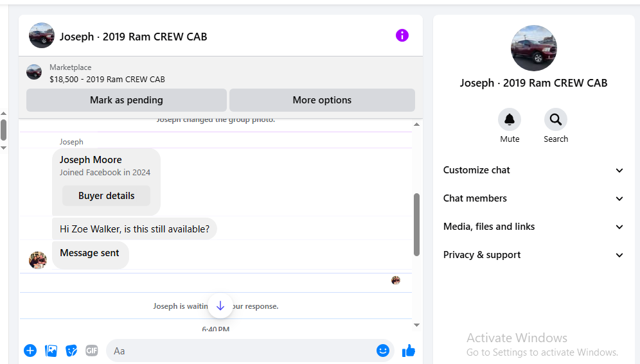Search the conversation with the magnifier icon

point(556,119)
